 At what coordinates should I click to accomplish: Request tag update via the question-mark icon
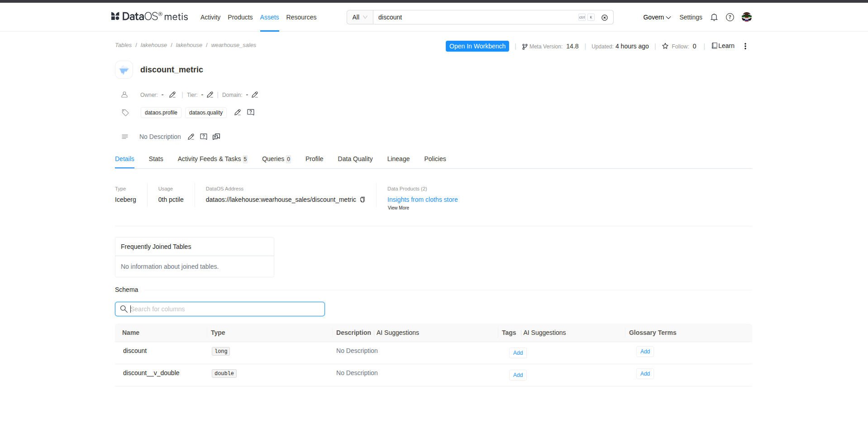[251, 112]
